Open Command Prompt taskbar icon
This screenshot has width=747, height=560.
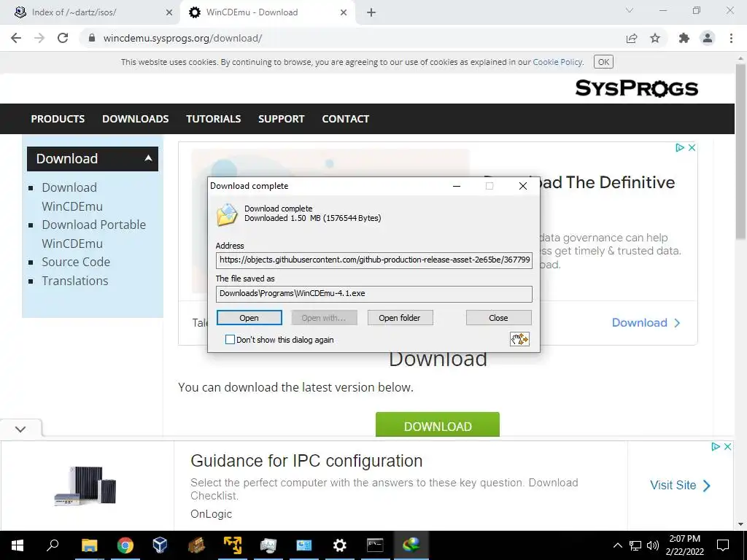pyautogui.click(x=375, y=545)
